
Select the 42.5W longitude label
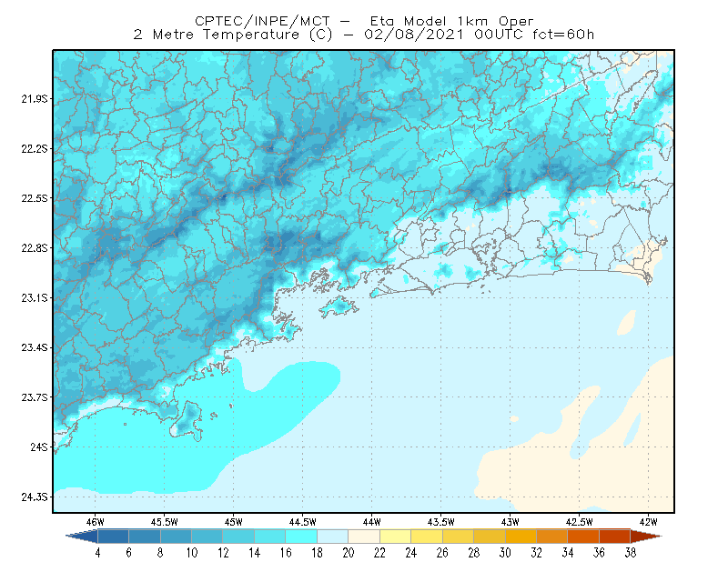(x=580, y=522)
